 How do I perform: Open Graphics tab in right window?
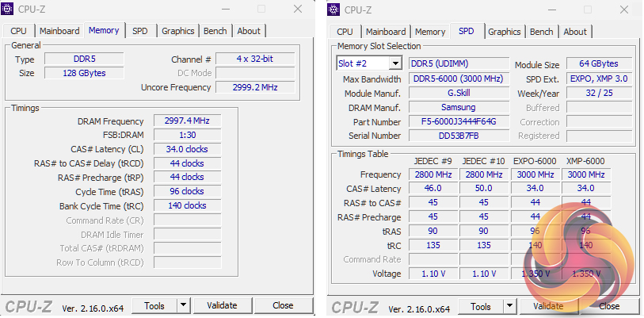click(x=505, y=32)
